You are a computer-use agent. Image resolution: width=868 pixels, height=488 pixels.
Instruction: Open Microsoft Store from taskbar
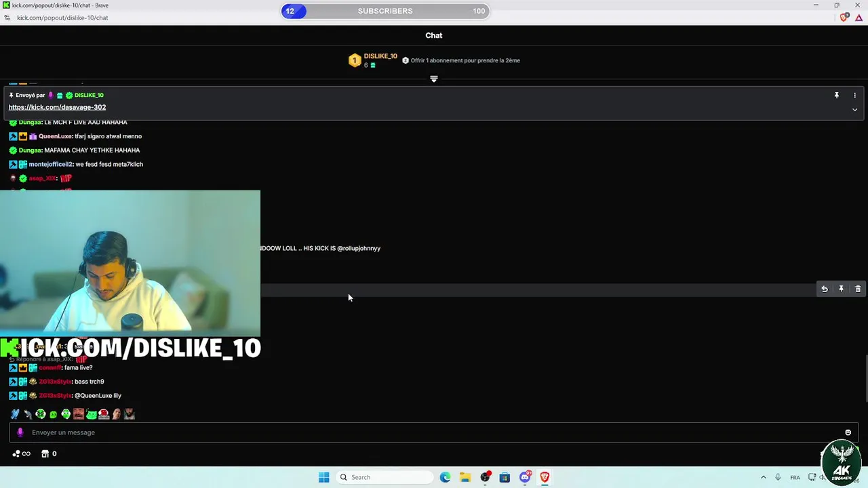505,477
